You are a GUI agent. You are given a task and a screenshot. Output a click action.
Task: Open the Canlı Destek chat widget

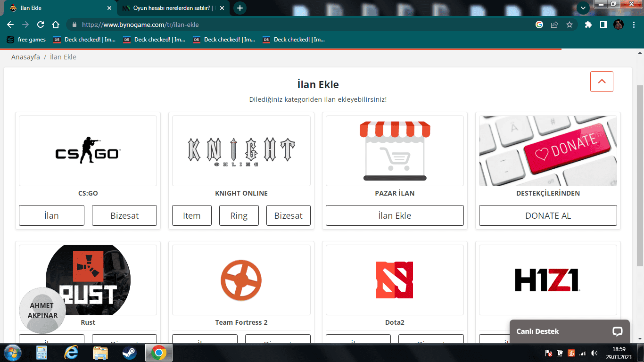[x=570, y=331]
